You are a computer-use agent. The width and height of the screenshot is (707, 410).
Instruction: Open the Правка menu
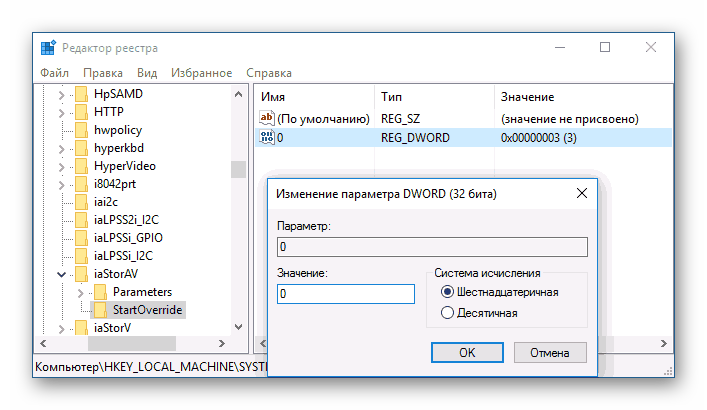point(103,73)
